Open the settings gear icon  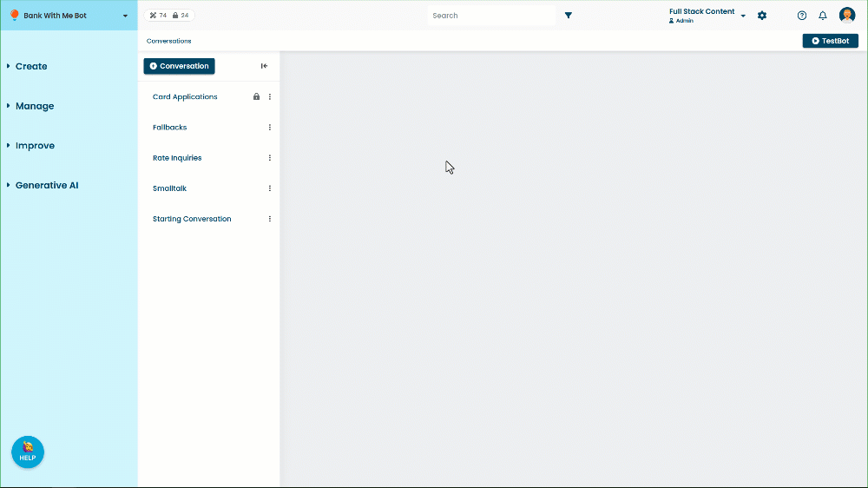pos(762,16)
